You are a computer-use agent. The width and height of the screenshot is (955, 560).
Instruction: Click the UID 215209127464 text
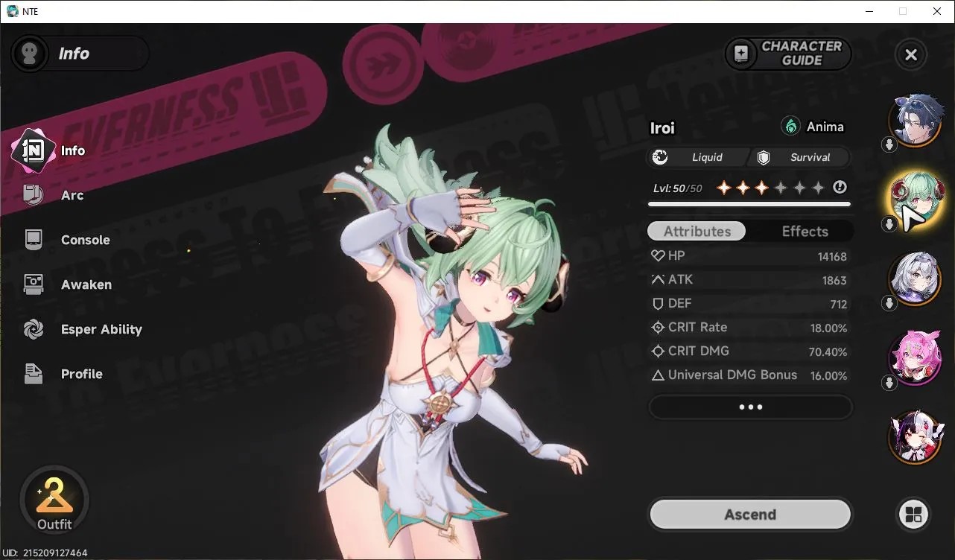[x=45, y=553]
